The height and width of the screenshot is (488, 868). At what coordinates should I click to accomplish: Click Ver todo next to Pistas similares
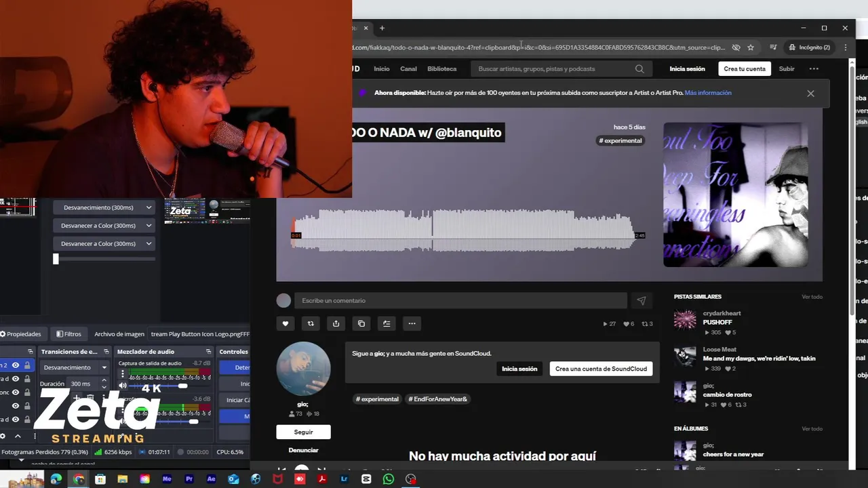(812, 297)
